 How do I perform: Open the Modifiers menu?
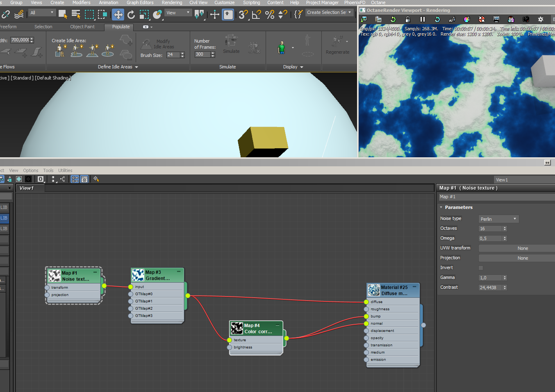82,2
